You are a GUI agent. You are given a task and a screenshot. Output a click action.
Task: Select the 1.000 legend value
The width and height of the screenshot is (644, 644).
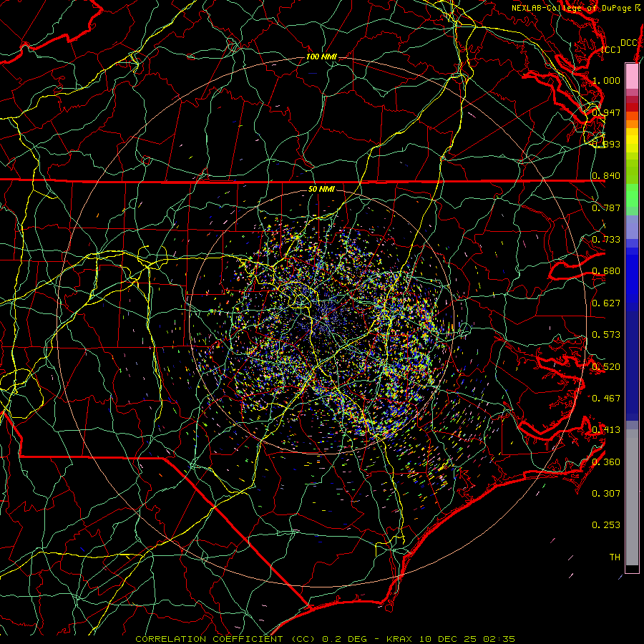(606, 80)
